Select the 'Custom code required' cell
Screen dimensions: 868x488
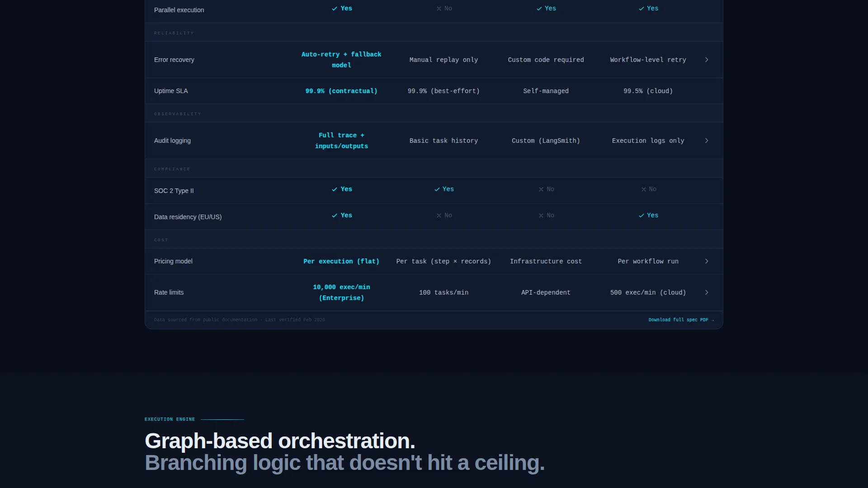point(546,60)
